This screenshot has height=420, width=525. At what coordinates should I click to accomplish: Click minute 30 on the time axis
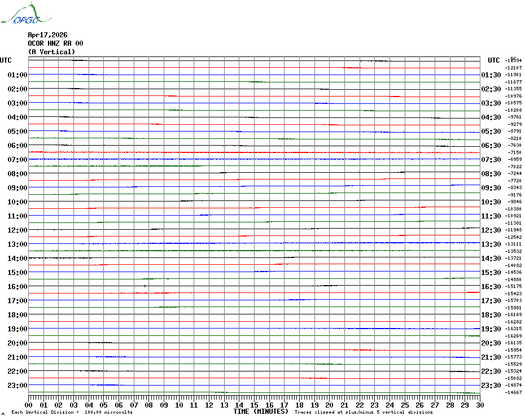480,405
